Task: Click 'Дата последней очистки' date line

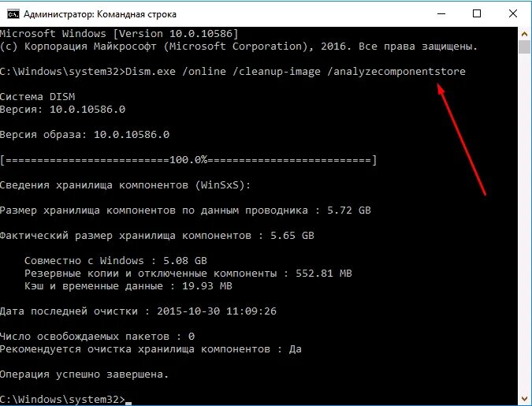Action: (x=138, y=311)
